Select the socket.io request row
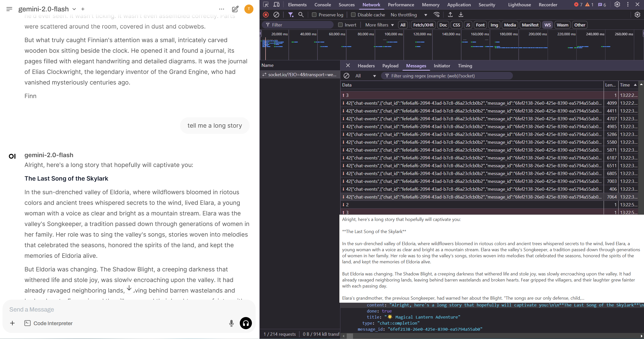Screen dimensions: 644x339 [300, 74]
